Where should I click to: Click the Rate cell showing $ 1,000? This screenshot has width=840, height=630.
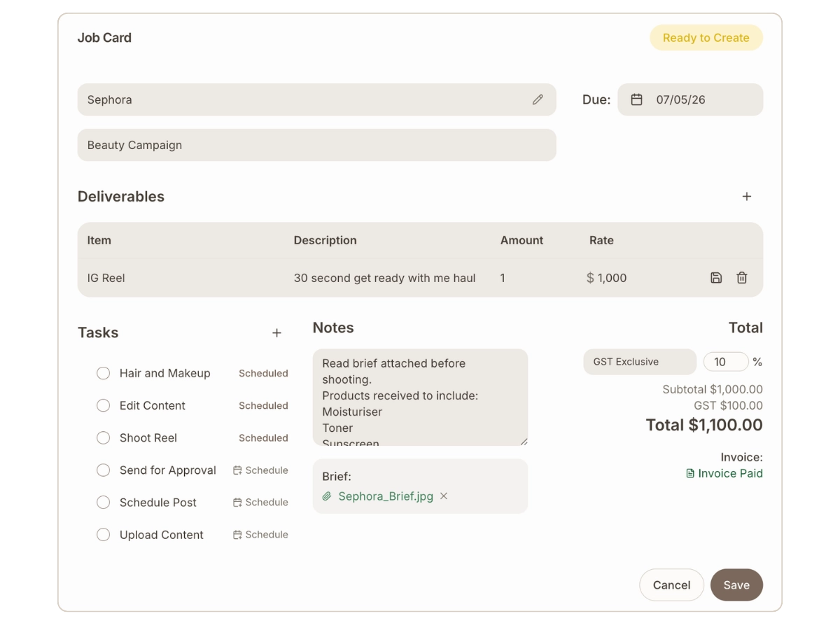coord(607,278)
